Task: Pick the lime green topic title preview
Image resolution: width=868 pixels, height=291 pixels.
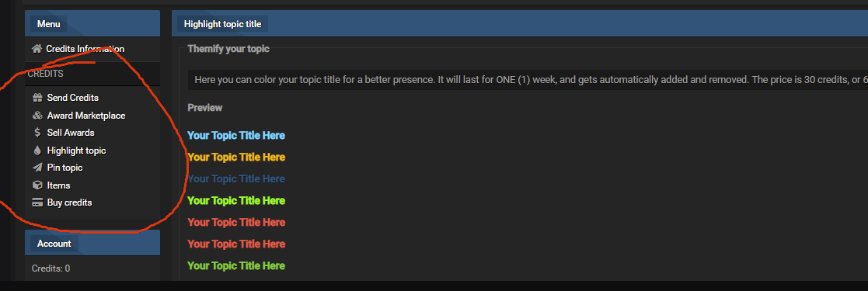Action: [236, 200]
